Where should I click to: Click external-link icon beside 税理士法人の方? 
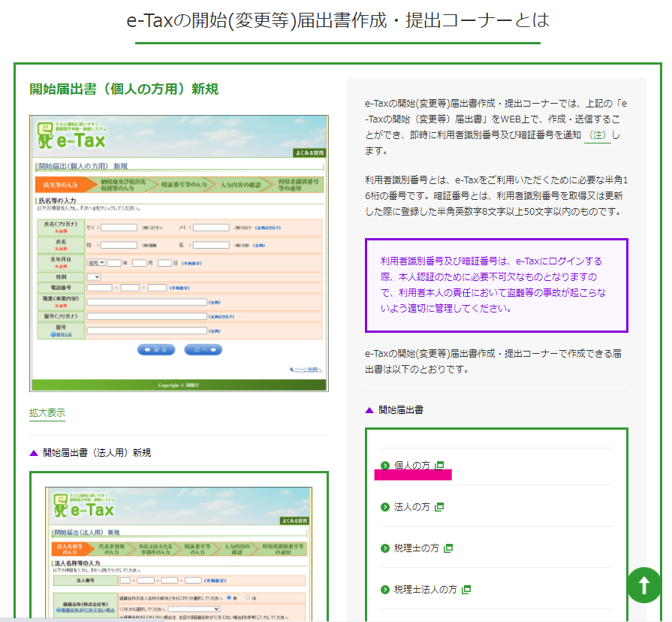(x=466, y=590)
